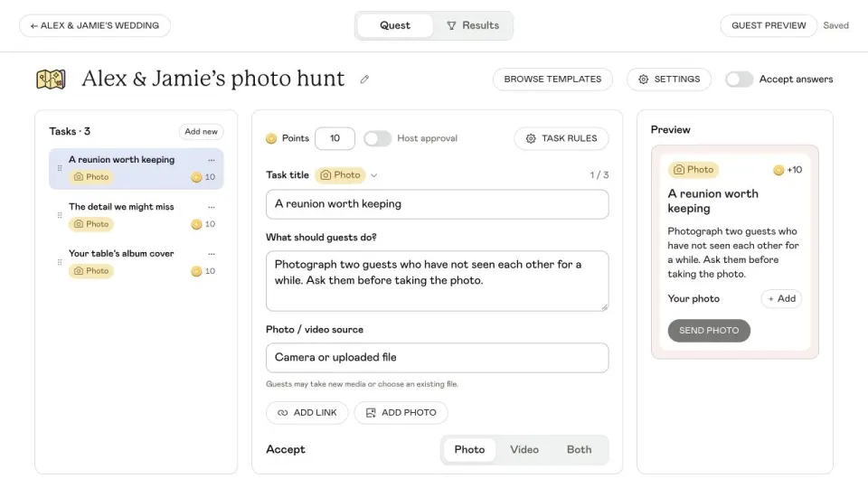Select Video in the Accept selector
The height and width of the screenshot is (488, 868).
(524, 450)
